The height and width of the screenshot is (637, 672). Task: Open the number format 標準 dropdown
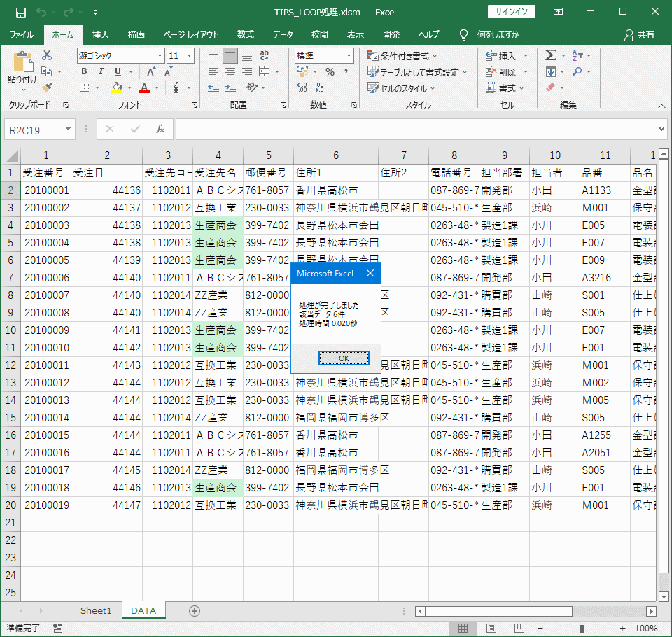[x=349, y=56]
